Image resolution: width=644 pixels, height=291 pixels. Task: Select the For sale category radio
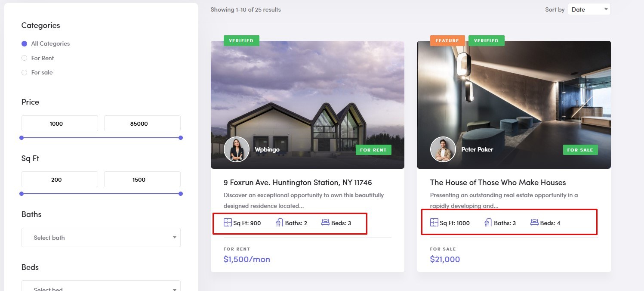[x=24, y=72]
